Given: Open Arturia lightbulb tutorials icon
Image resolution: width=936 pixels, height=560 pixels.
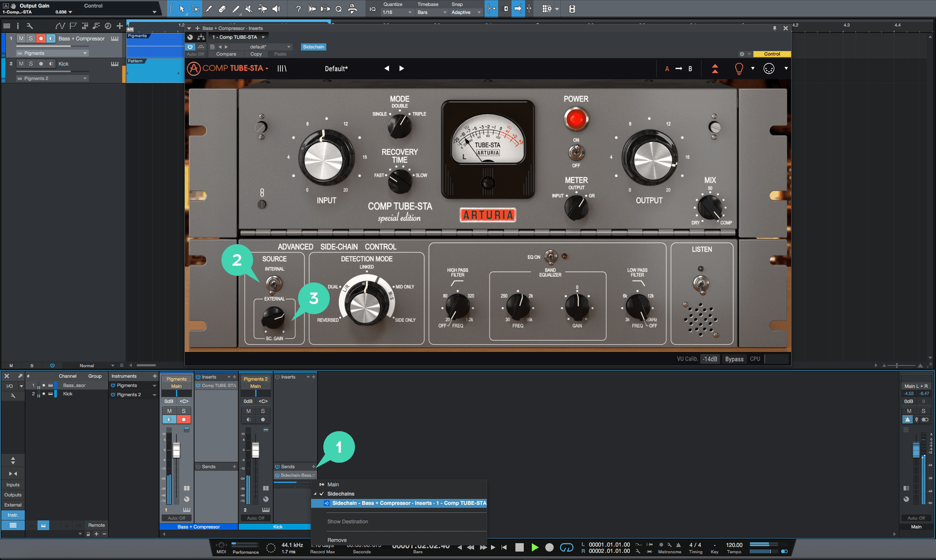Looking at the screenshot, I should point(739,69).
